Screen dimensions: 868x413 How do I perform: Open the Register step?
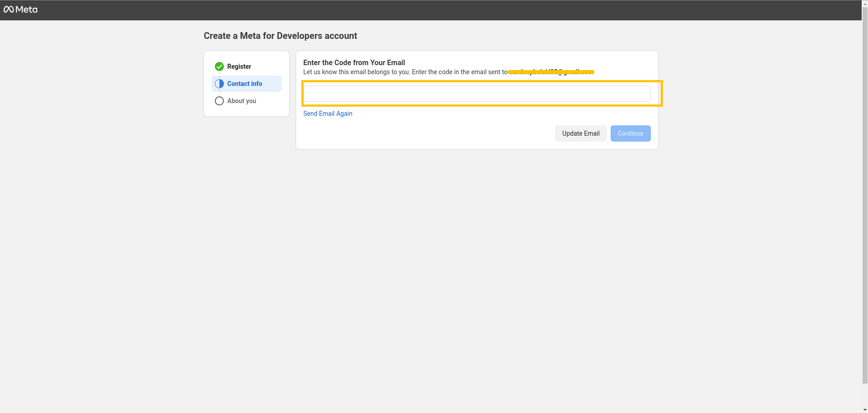247,66
